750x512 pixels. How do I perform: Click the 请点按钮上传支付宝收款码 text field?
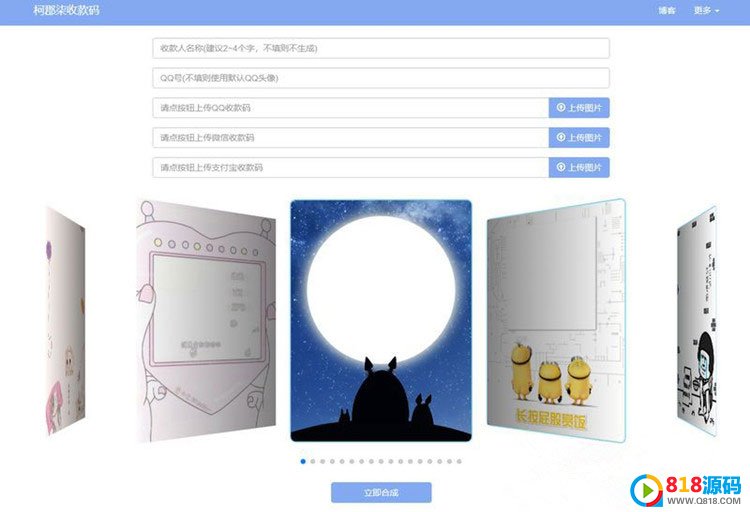pos(351,167)
